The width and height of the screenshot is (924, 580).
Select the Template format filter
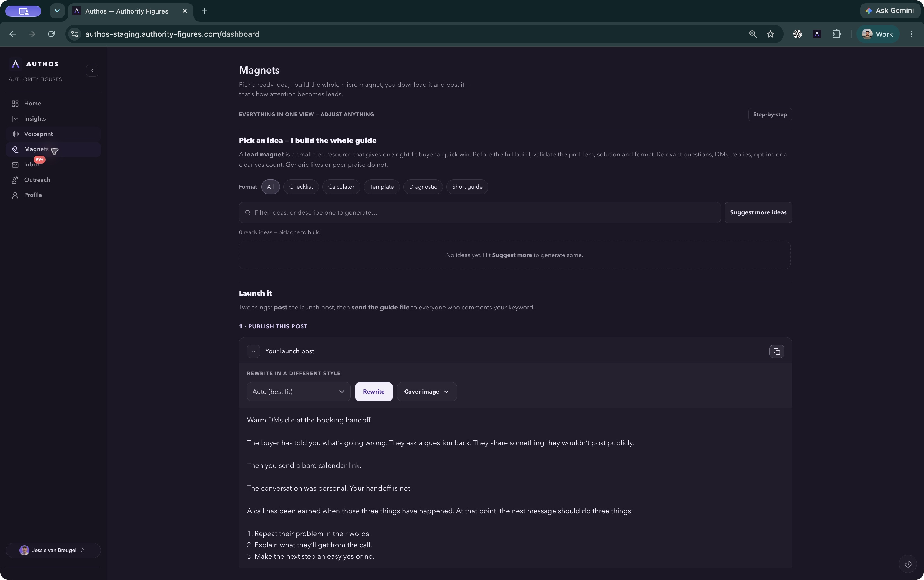381,187
